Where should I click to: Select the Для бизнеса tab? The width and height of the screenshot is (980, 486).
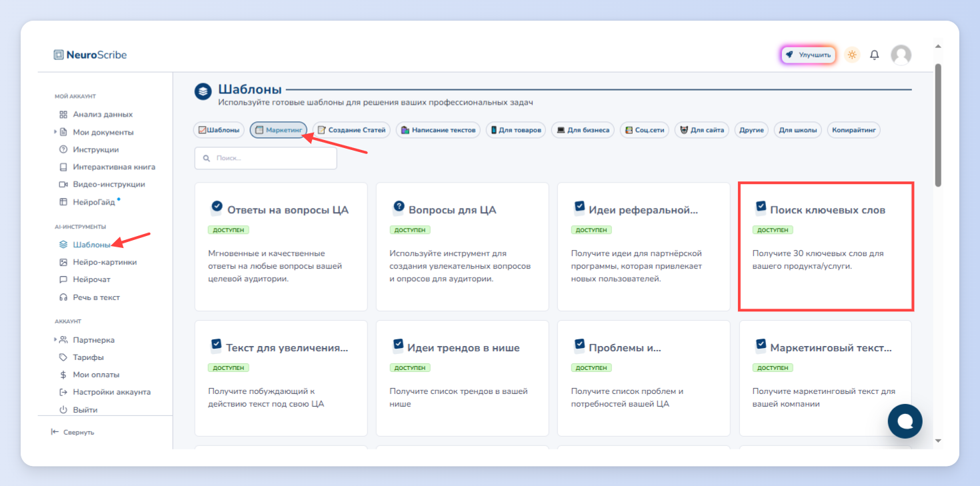(583, 130)
